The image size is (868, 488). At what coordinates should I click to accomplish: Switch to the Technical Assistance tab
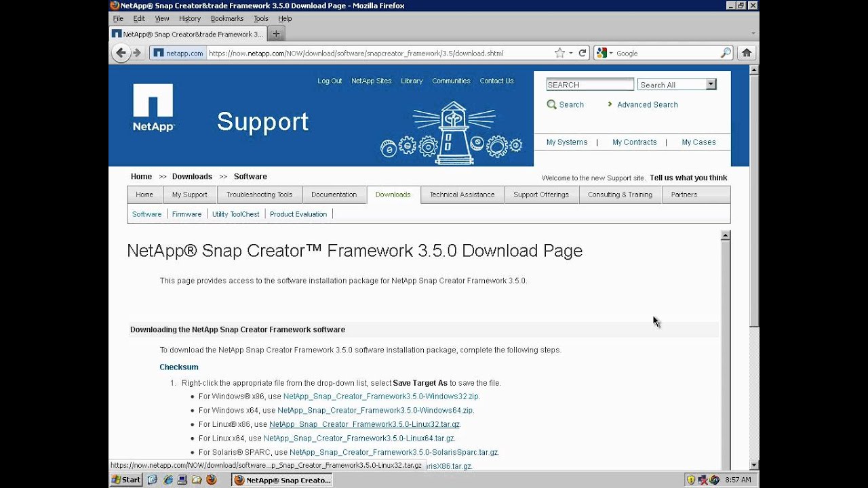click(462, 195)
